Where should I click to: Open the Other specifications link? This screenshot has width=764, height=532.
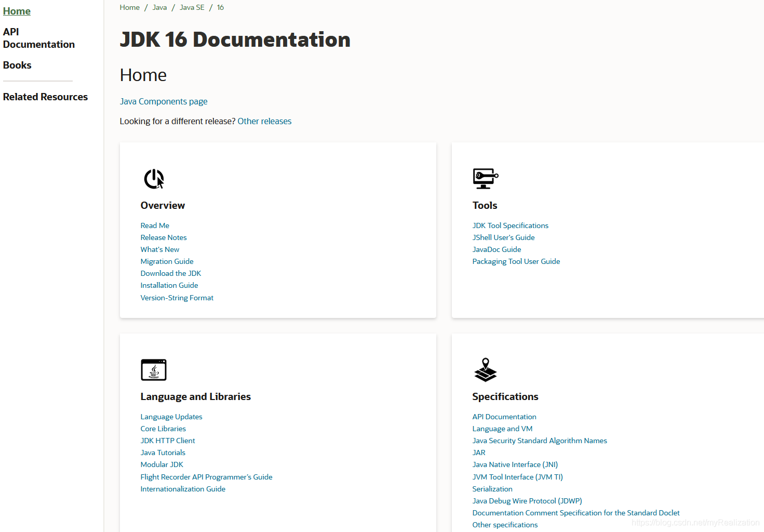coord(505,525)
